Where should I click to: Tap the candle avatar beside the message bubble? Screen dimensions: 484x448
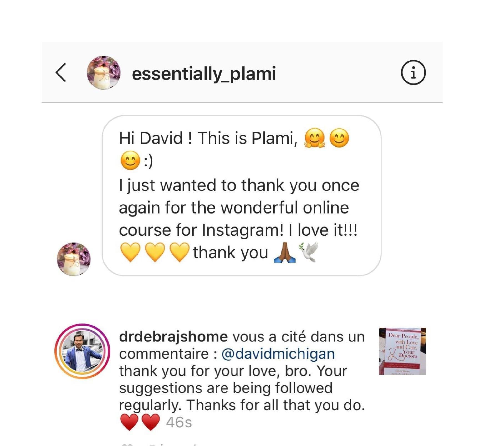[74, 259]
